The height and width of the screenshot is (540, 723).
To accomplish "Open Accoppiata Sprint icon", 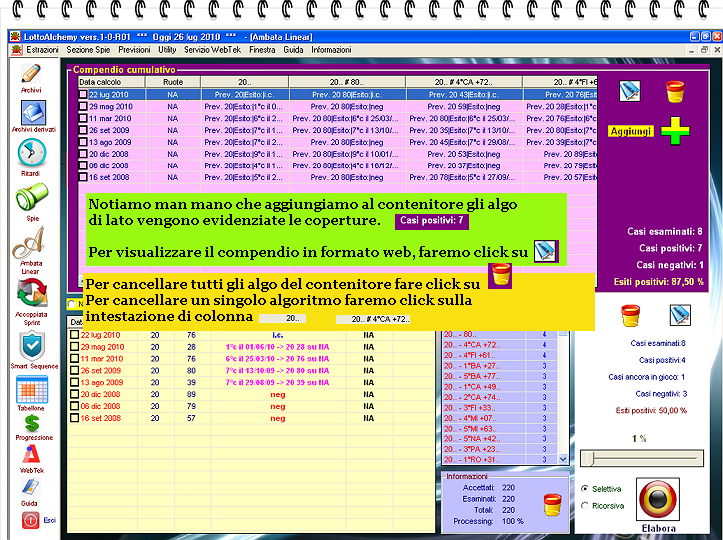I will (x=32, y=294).
